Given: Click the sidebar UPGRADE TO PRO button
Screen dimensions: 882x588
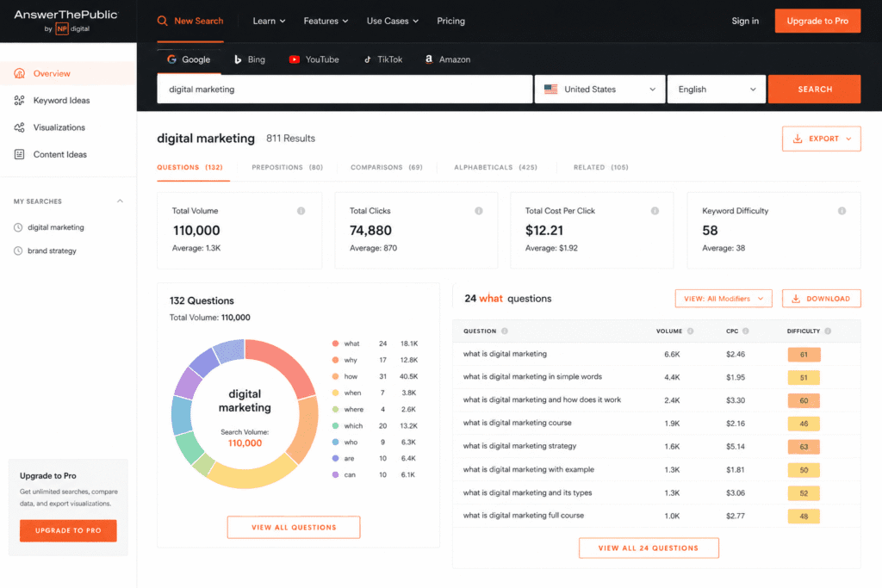Looking at the screenshot, I should 68,530.
